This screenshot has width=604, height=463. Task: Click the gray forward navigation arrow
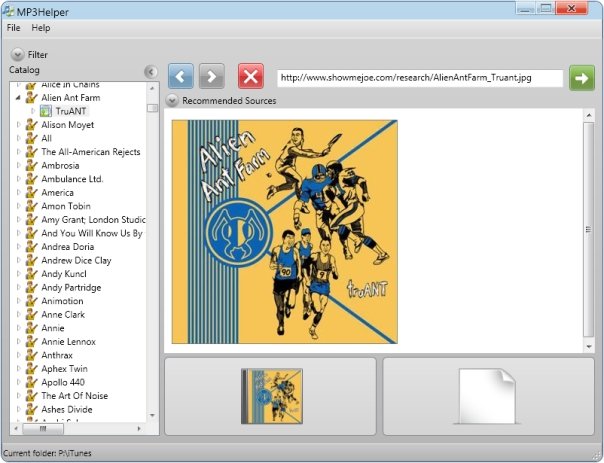(211, 76)
